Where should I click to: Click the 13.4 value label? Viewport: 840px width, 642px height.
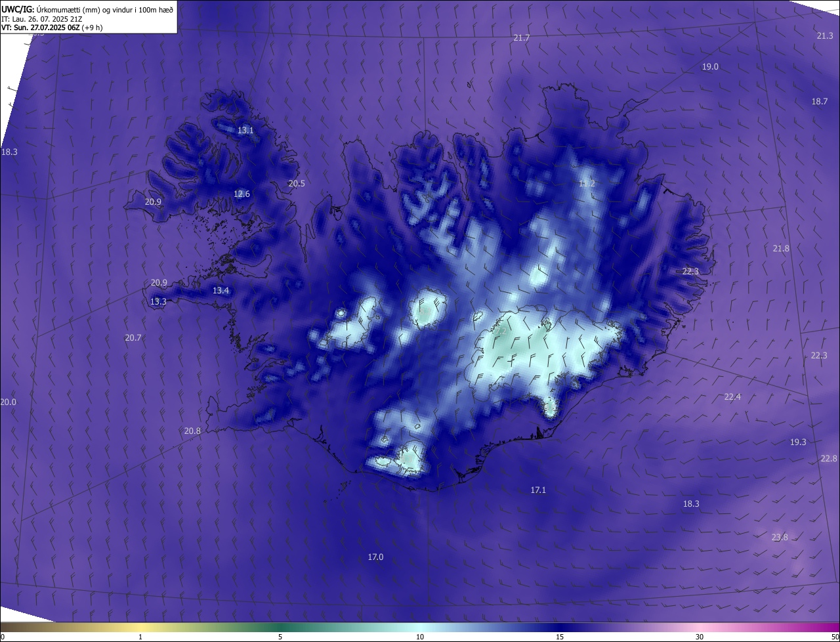[220, 290]
